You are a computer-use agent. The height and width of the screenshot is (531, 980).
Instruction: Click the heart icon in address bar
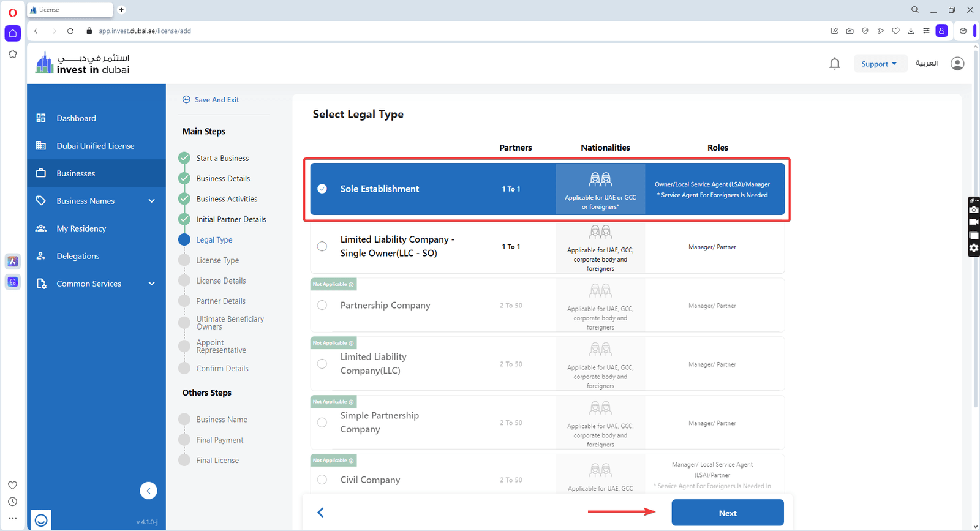click(x=895, y=31)
